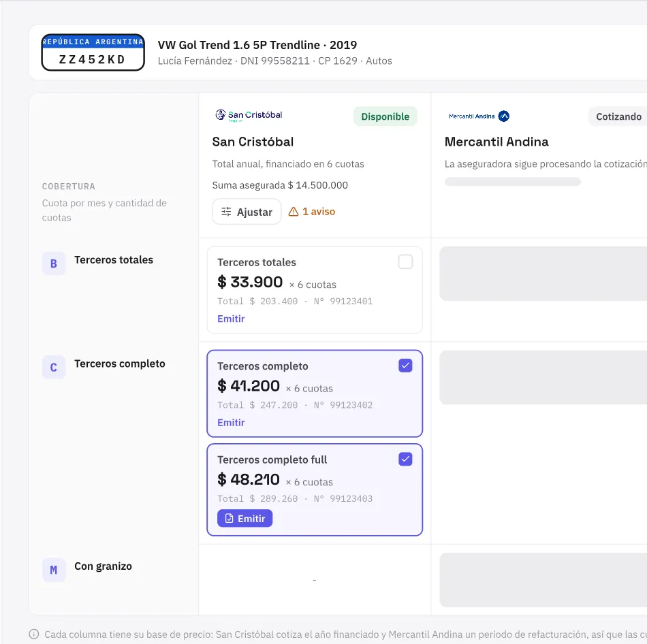
Task: Uncheck the Terceros completo checkbox
Action: (405, 366)
